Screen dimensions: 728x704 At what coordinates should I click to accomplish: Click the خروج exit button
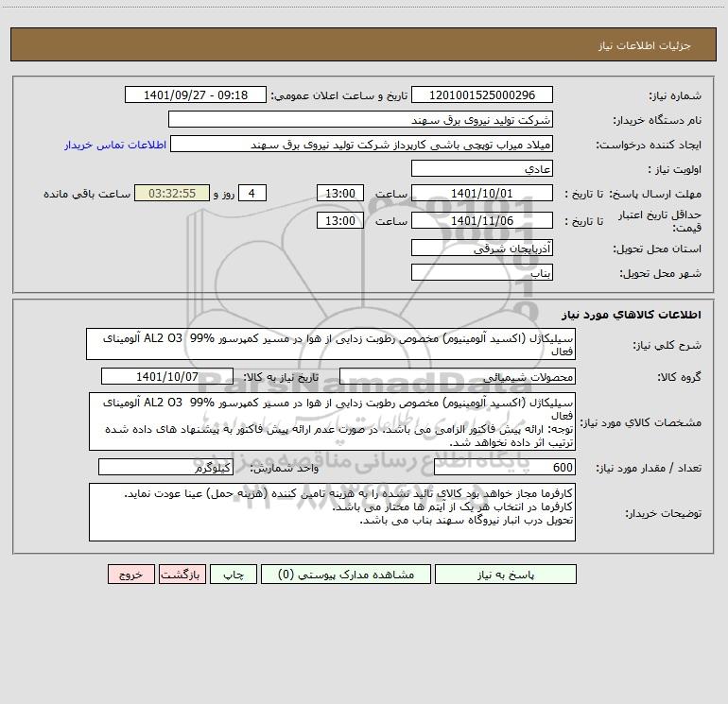[x=130, y=574]
